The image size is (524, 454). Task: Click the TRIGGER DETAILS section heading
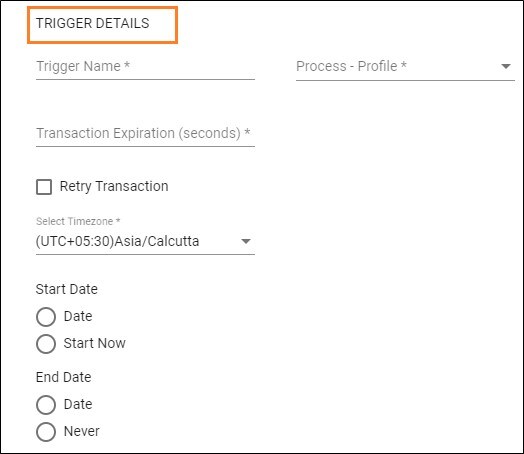[x=93, y=23]
